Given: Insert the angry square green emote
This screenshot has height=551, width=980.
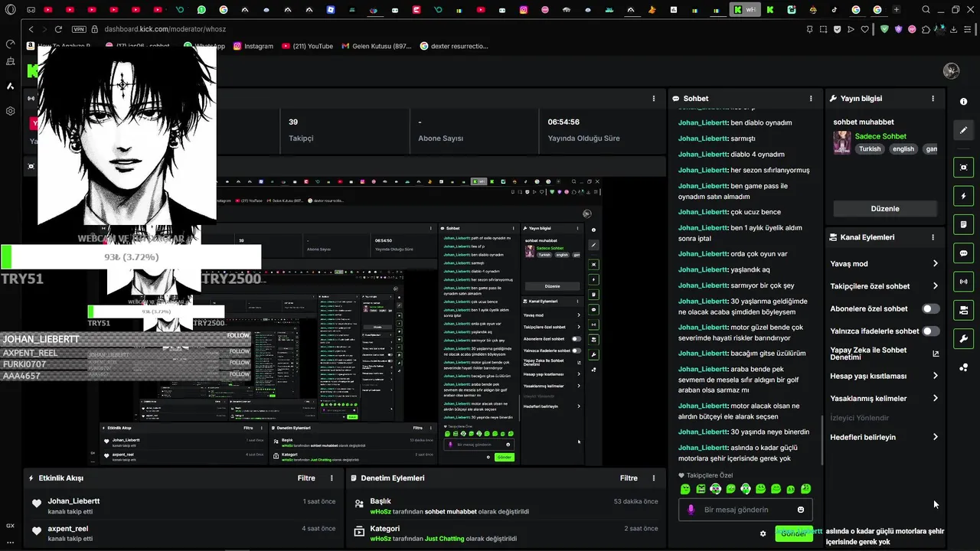Looking at the screenshot, I should [x=701, y=489].
